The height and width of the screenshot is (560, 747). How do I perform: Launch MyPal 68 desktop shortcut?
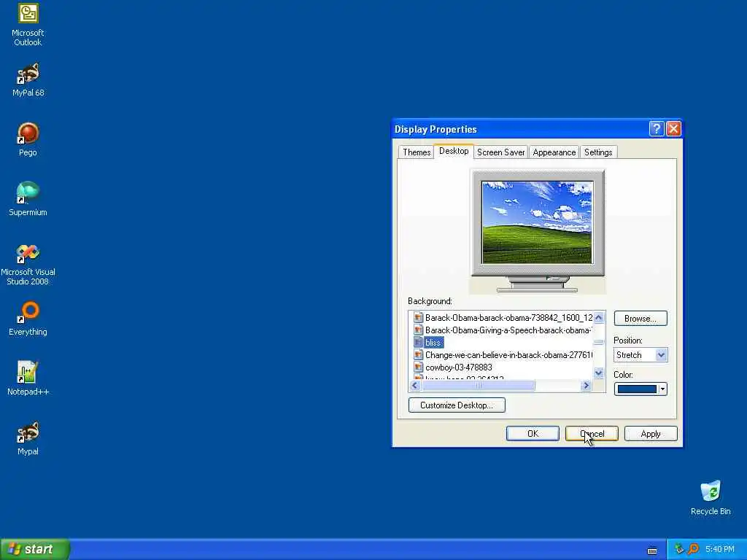point(28,80)
